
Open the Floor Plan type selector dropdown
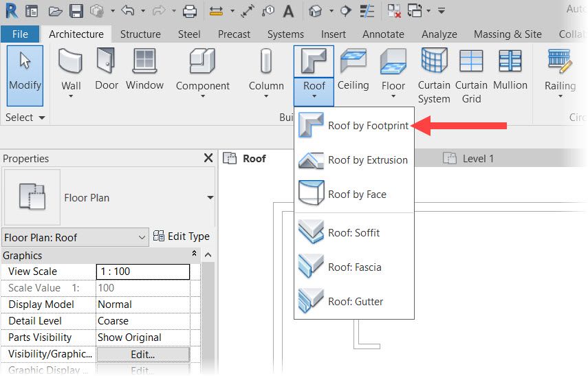(x=210, y=197)
